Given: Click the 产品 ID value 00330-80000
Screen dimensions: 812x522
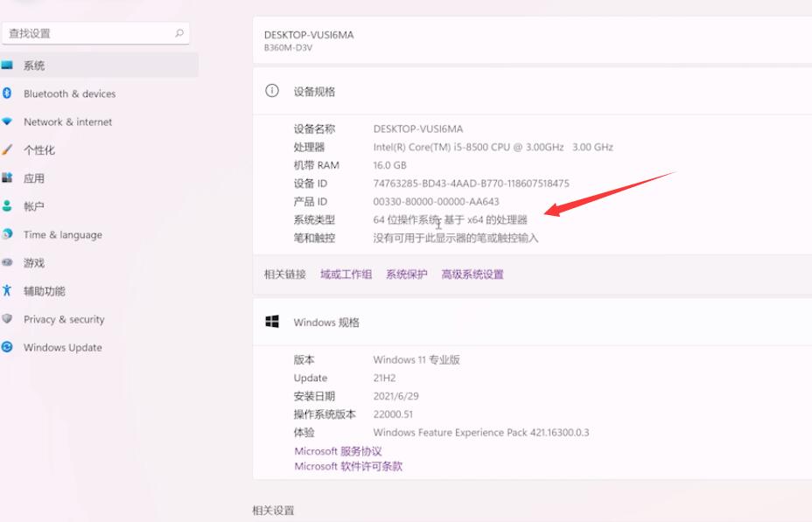Looking at the screenshot, I should pos(436,201).
